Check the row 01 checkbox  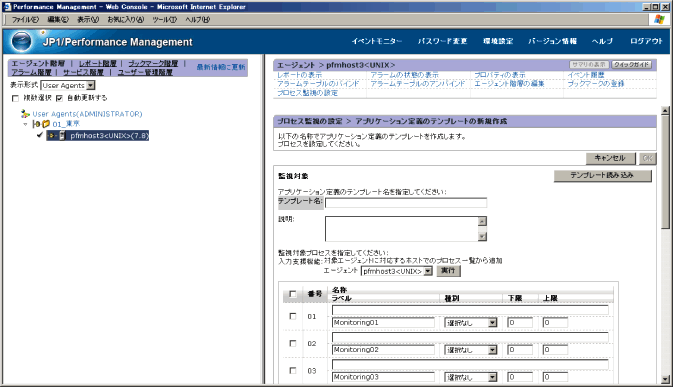(293, 316)
